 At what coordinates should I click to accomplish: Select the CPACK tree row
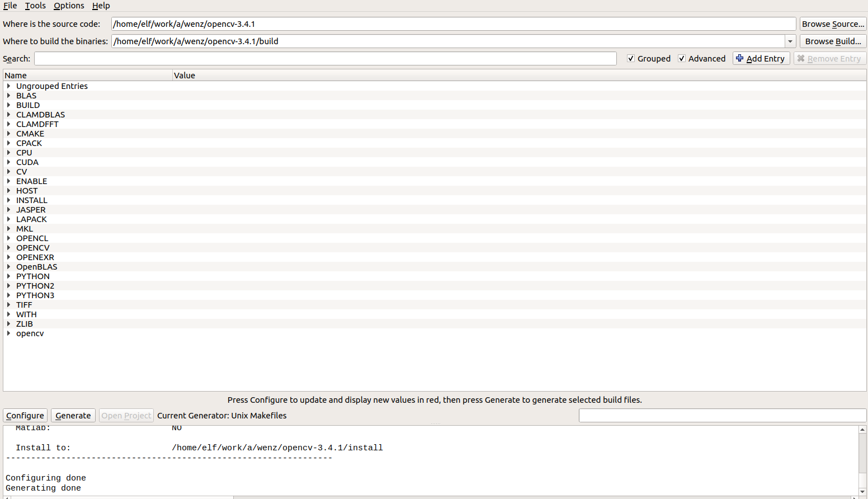[x=435, y=143]
